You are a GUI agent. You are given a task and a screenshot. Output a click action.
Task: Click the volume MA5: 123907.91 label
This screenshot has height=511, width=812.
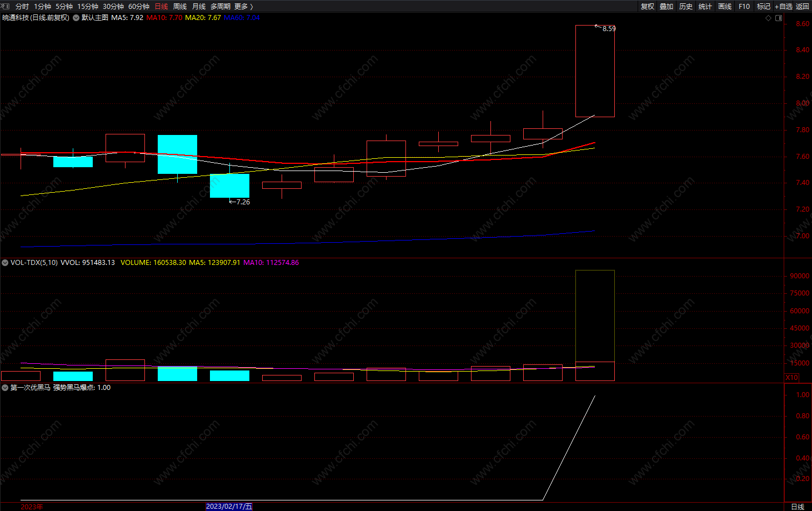click(x=214, y=263)
